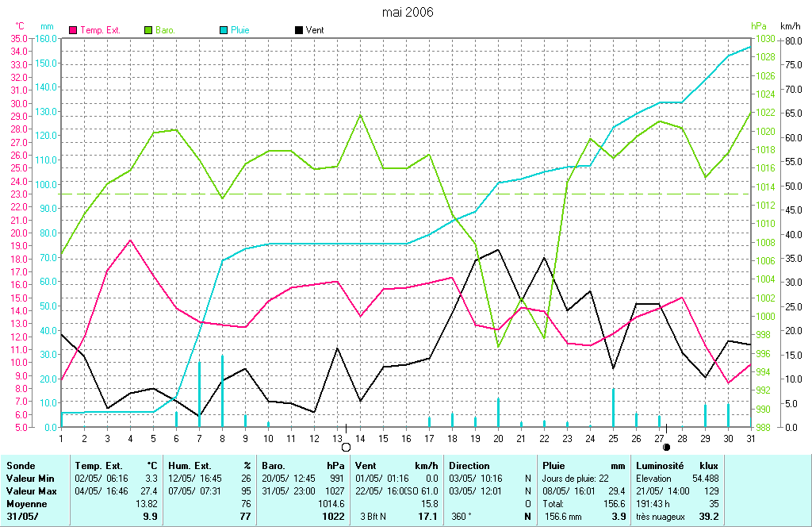Select the Temp. Ext. column header

coord(97,466)
